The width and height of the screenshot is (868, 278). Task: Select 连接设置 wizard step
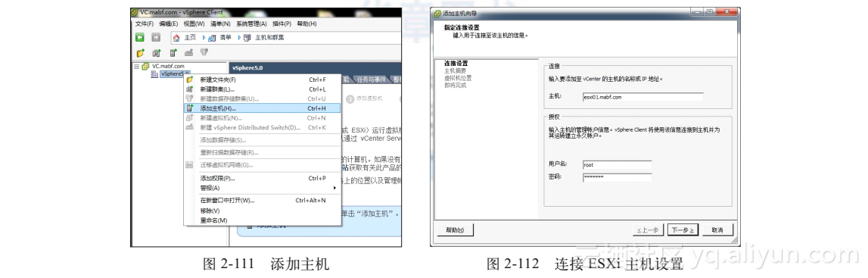pyautogui.click(x=456, y=63)
